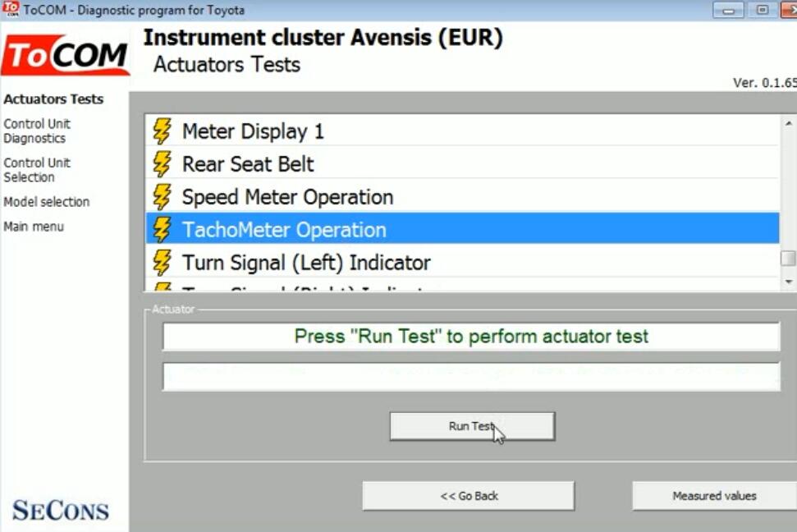Click lightning icon beside Meter Display 1
Image resolution: width=797 pixels, height=532 pixels.
coord(163,131)
